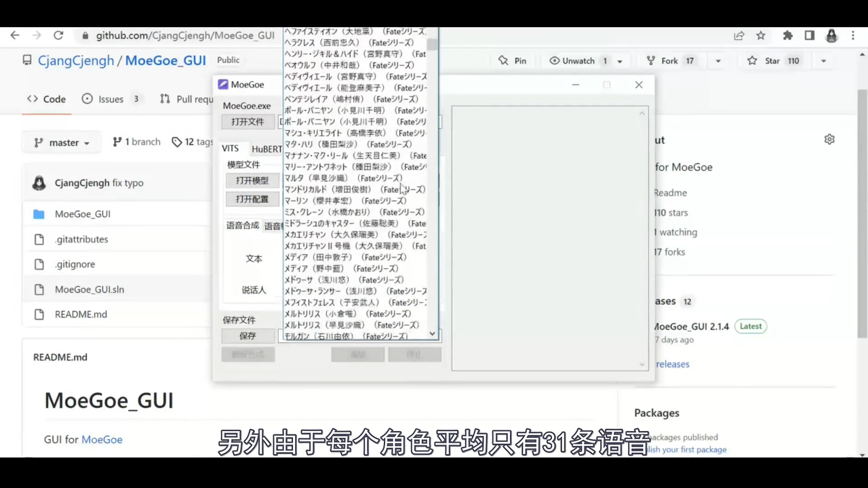Pin the MoeGoe_GUI repository
The image size is (868, 488).
(512, 61)
